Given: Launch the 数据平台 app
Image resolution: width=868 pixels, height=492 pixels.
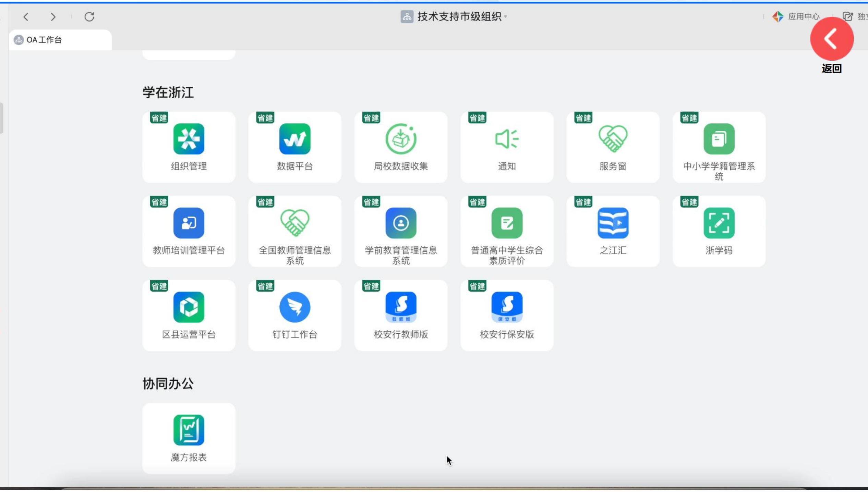Looking at the screenshot, I should coord(295,139).
